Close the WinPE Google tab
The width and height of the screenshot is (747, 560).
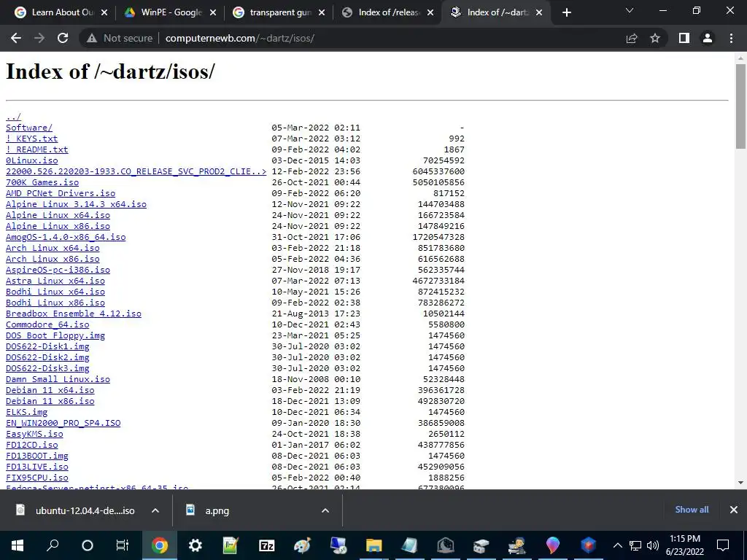tap(214, 13)
